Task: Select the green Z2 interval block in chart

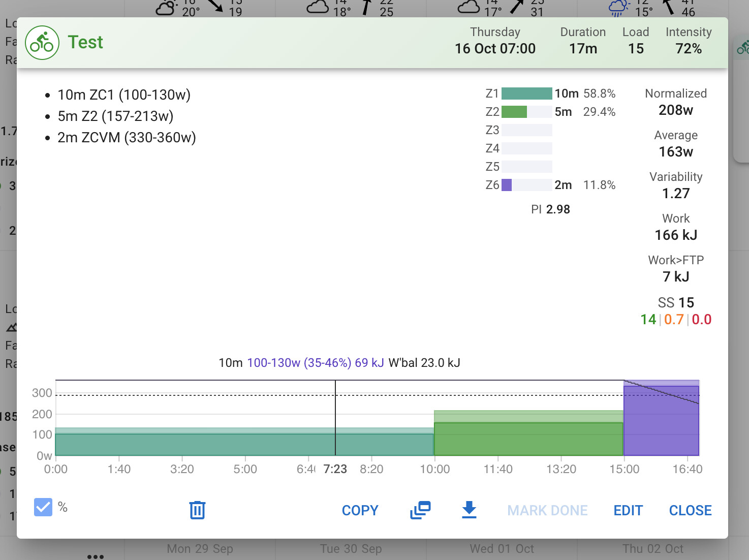Action: tap(528, 438)
